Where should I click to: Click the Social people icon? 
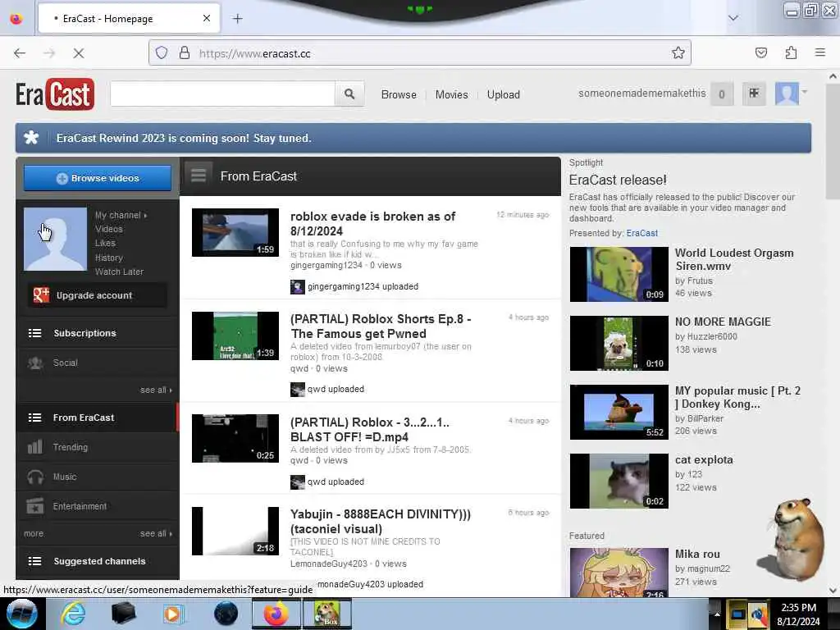[35, 363]
